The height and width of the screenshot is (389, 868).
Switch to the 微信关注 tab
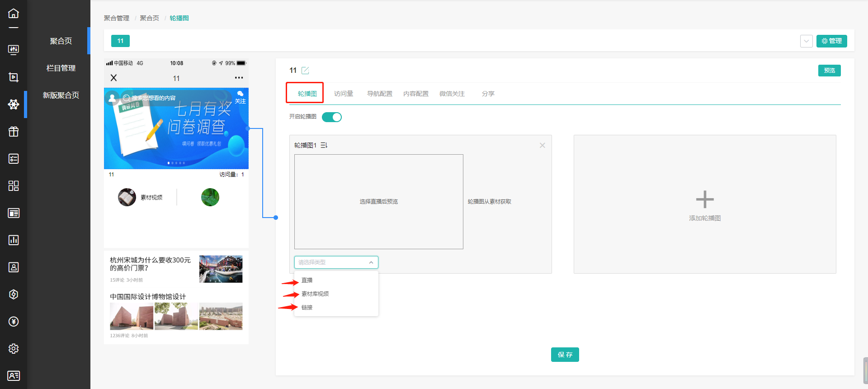click(452, 94)
